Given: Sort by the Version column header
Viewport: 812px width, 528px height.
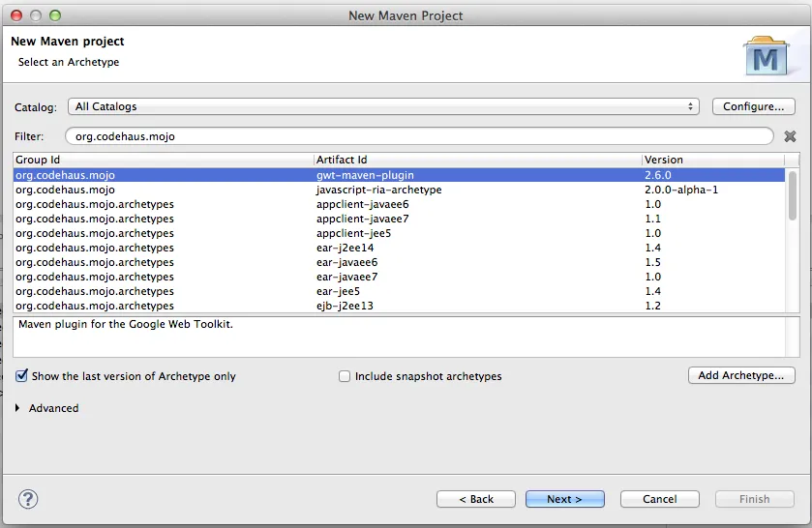Looking at the screenshot, I should (713, 160).
